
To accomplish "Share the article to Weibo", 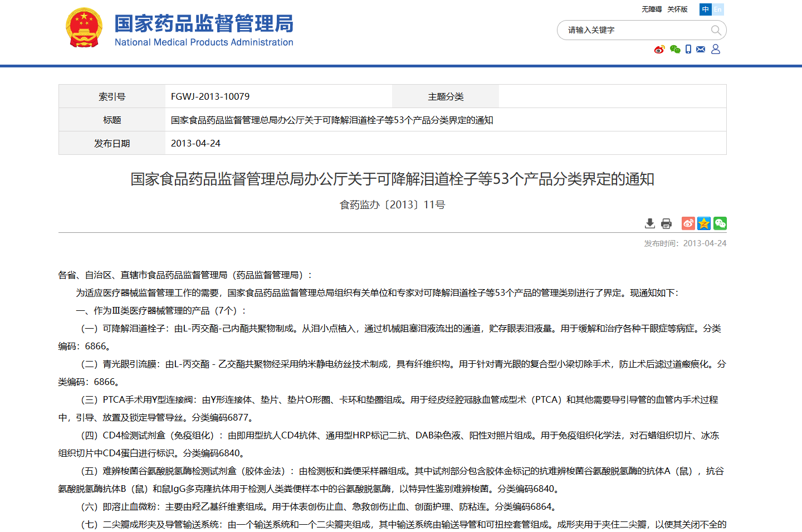I will [x=688, y=223].
